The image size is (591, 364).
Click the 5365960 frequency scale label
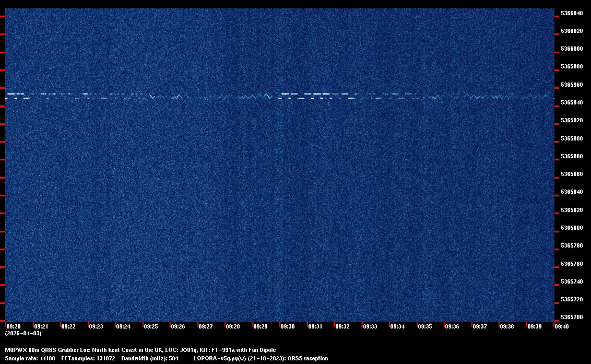[x=572, y=85]
